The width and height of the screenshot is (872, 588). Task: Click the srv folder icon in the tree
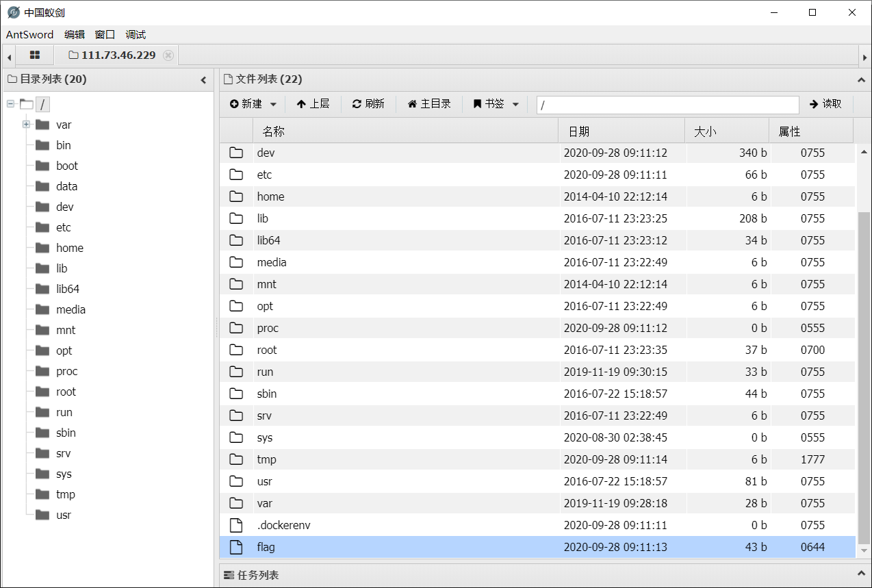tap(42, 453)
